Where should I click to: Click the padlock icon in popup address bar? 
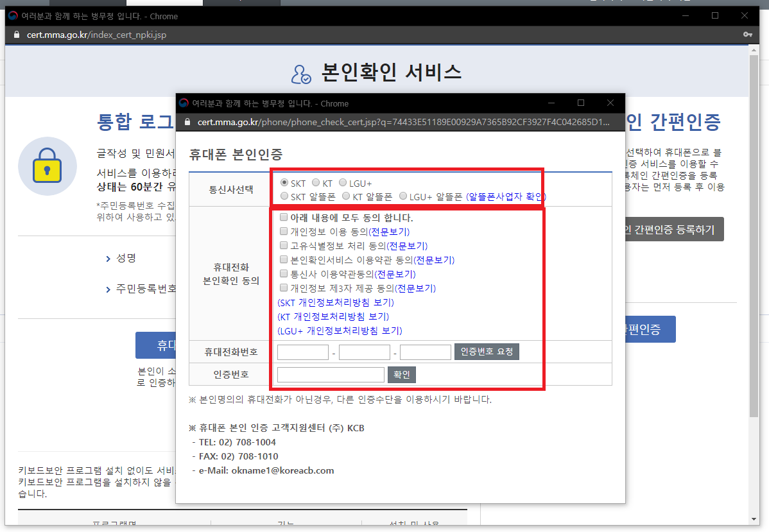click(187, 122)
